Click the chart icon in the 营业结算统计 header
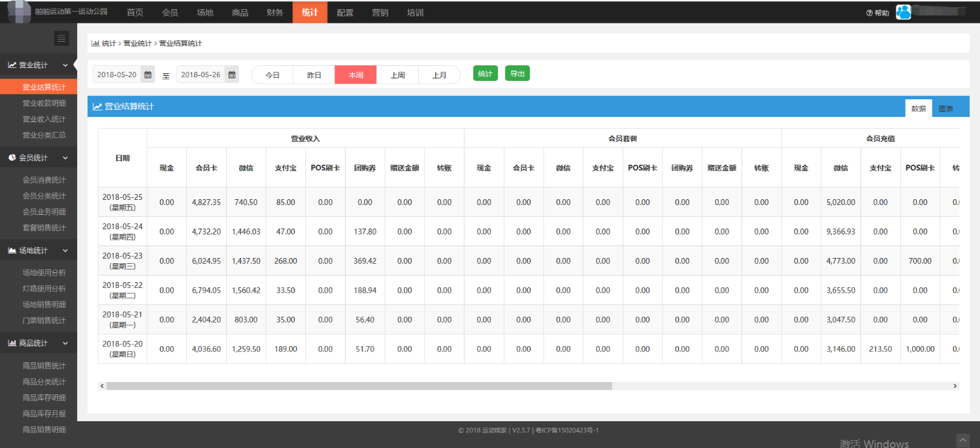 [97, 106]
